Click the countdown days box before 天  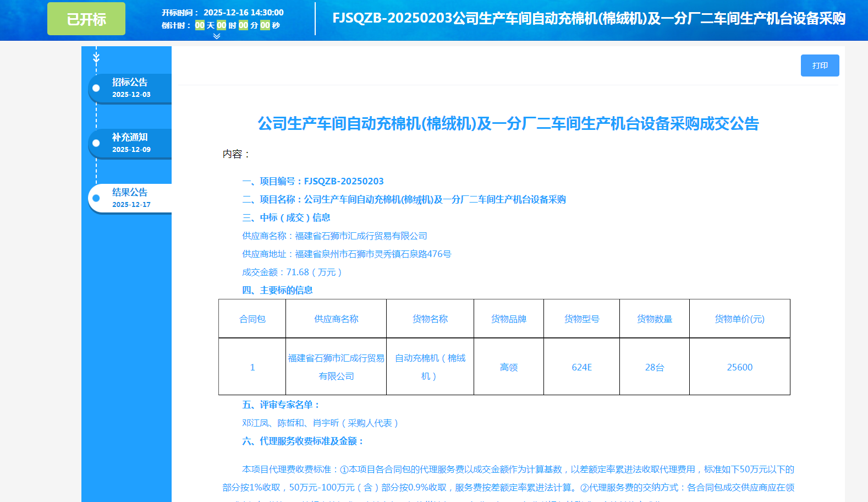200,25
